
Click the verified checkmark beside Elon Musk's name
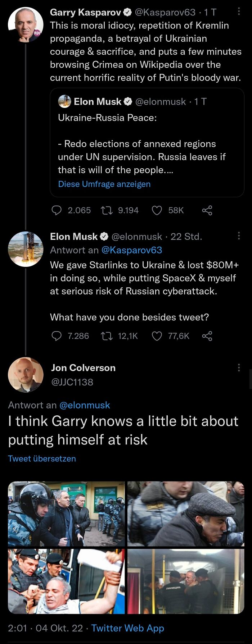pos(104,236)
